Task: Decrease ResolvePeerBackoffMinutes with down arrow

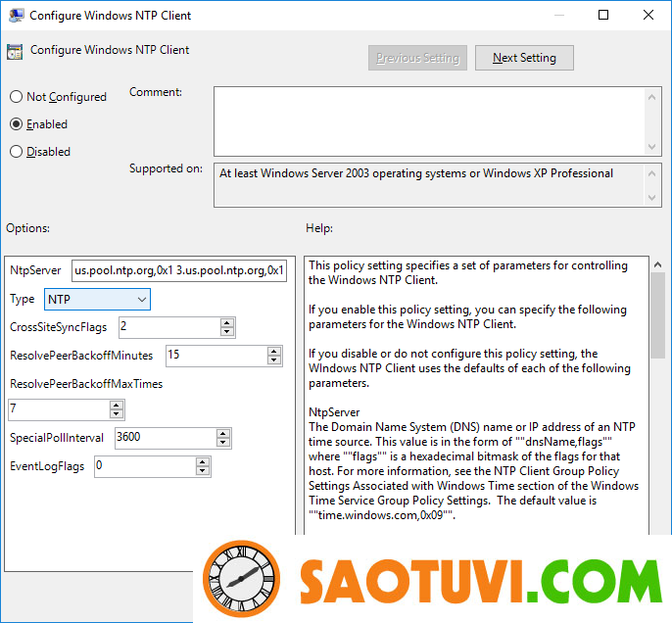Action: click(x=274, y=360)
